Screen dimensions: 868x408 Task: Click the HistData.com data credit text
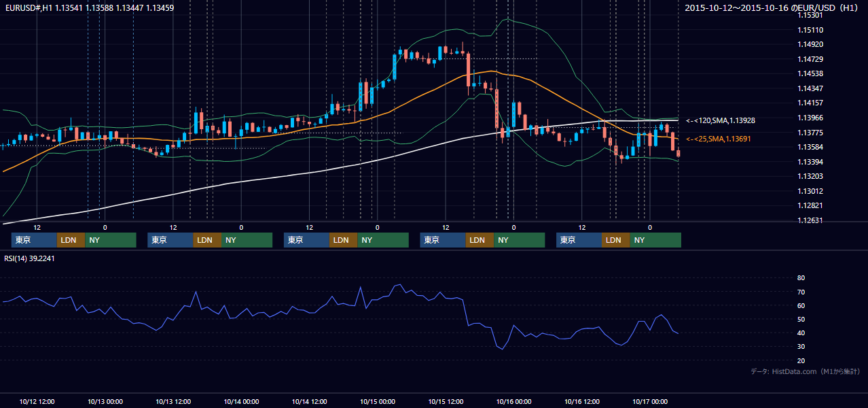(806, 371)
